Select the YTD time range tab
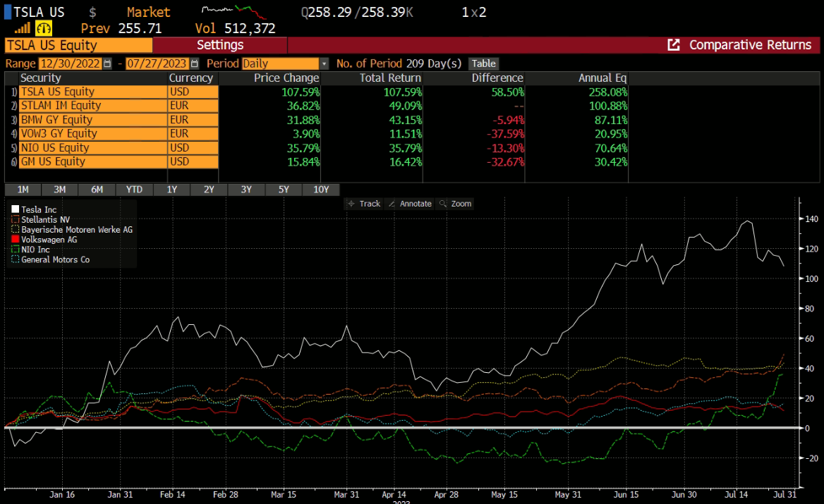Image resolution: width=824 pixels, height=504 pixels. [133, 190]
